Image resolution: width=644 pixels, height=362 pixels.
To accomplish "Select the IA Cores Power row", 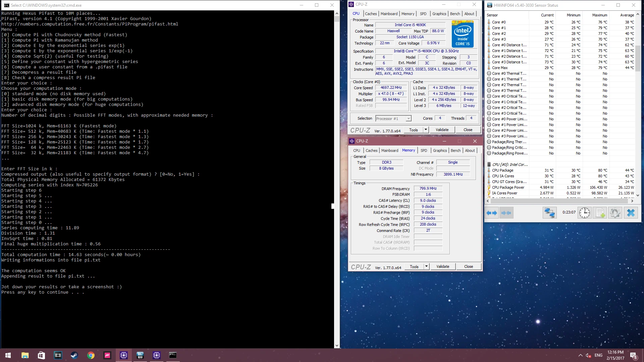I will (560, 193).
